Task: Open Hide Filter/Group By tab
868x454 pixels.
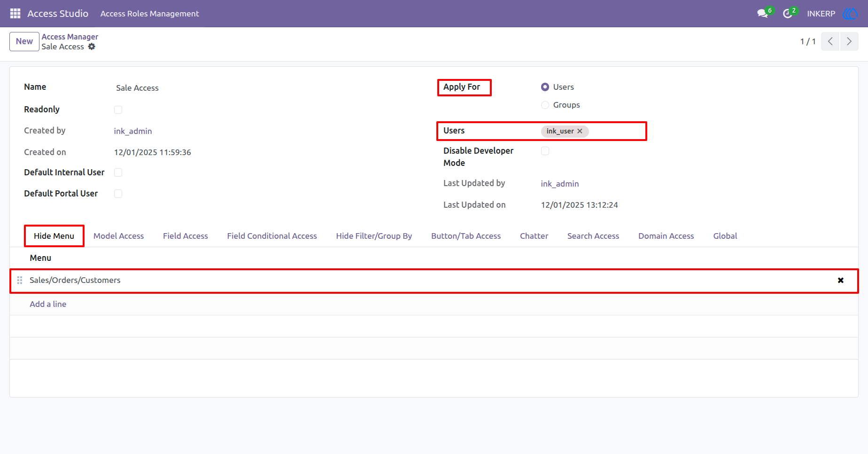Action: coord(374,236)
